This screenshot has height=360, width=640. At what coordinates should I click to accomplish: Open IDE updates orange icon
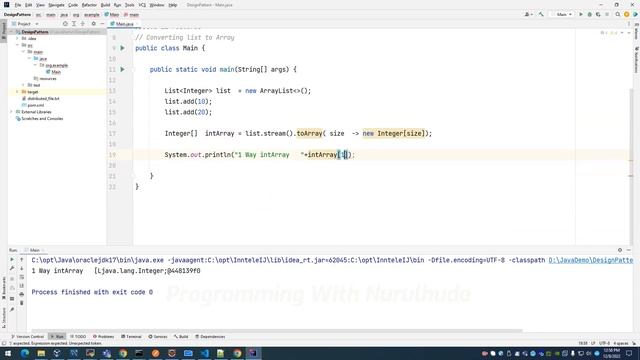coord(627,14)
